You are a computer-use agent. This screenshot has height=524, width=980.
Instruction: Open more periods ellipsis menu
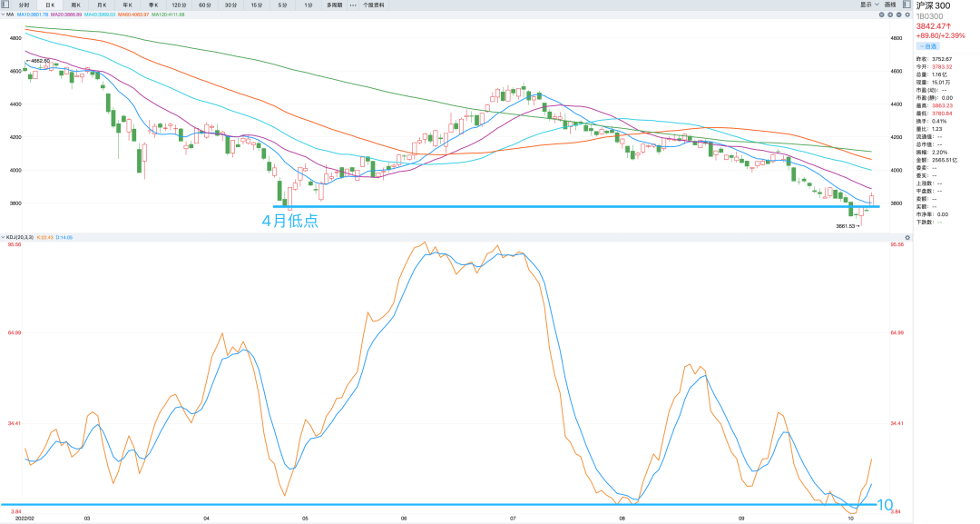click(x=353, y=5)
